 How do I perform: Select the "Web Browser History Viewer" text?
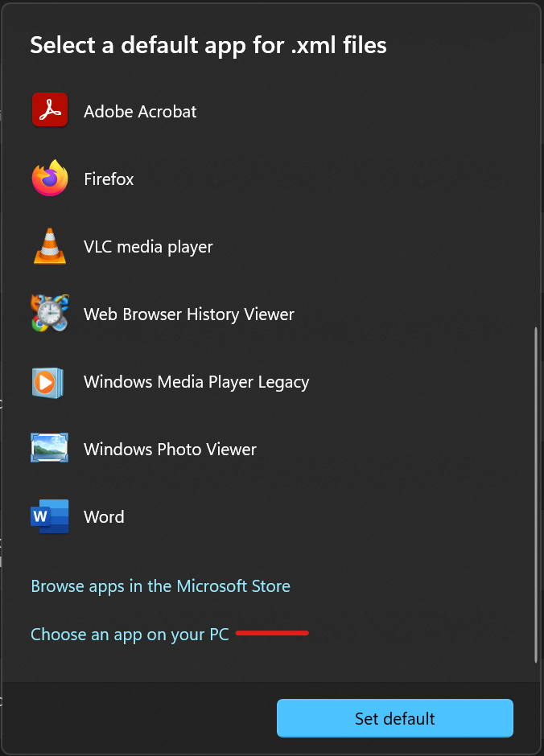189,314
